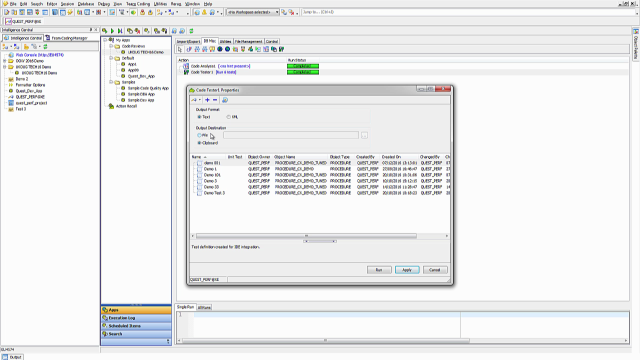Screen dimensions: 640x360
Task: Select Formatter Options in Intelligence Central
Action: pyautogui.click(x=30, y=85)
